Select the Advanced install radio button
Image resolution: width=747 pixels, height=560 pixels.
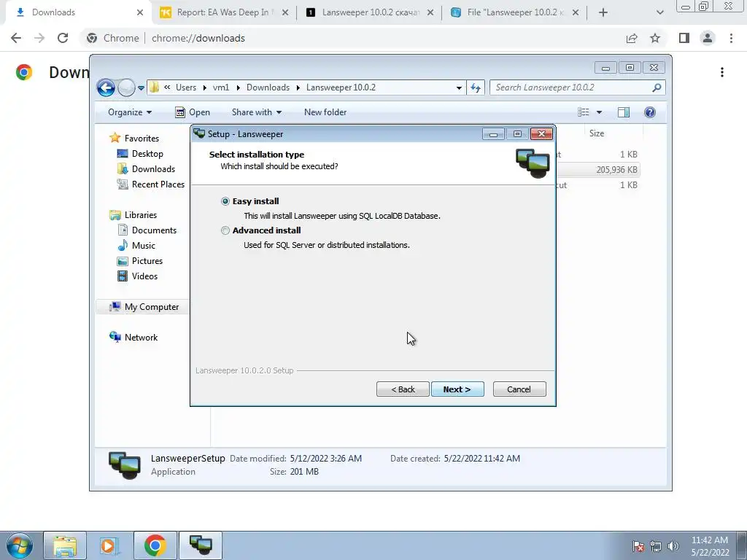click(x=225, y=230)
